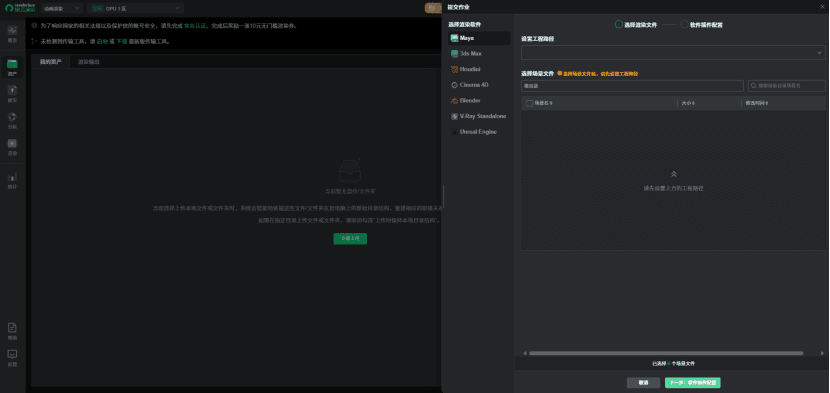This screenshot has height=393, width=830.
Task: Click the 取消 cancel button
Action: point(643,382)
